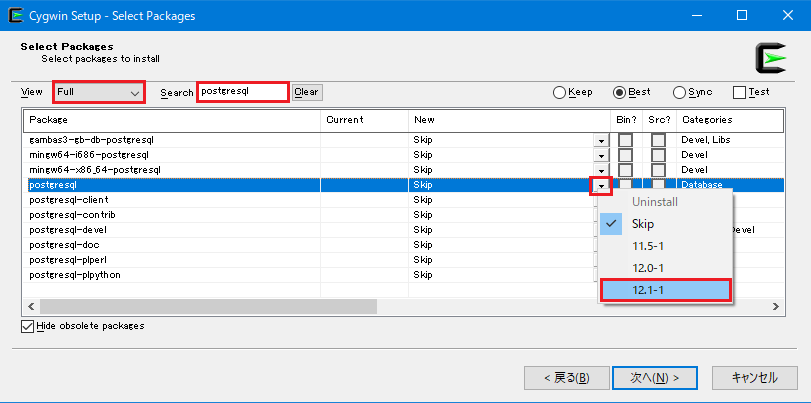
Task: Focus the Search field containing postgresql
Action: point(243,92)
